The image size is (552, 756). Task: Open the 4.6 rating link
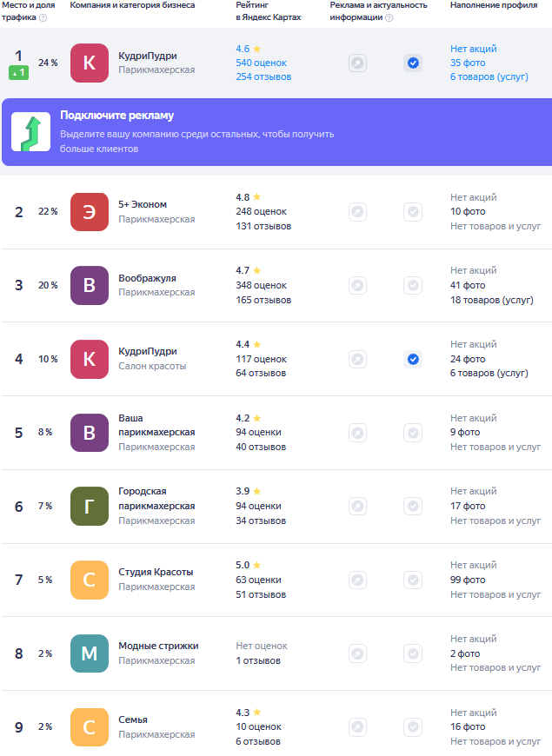(x=248, y=49)
